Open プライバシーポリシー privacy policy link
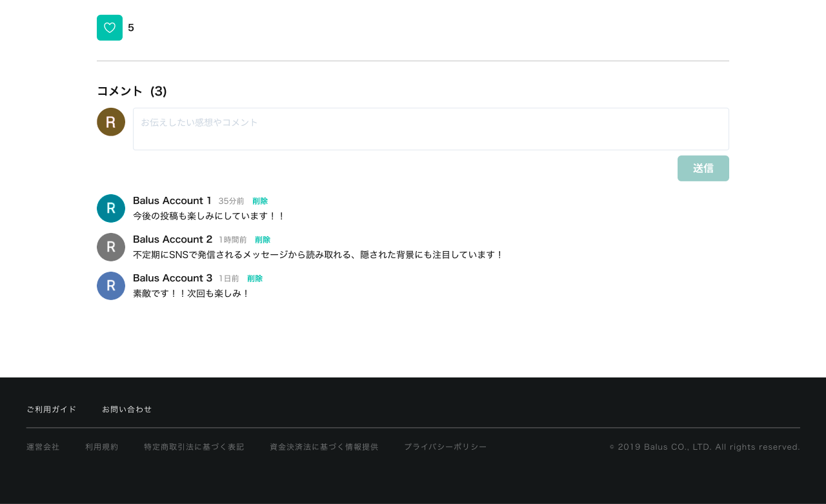The image size is (826, 504). coord(445,447)
